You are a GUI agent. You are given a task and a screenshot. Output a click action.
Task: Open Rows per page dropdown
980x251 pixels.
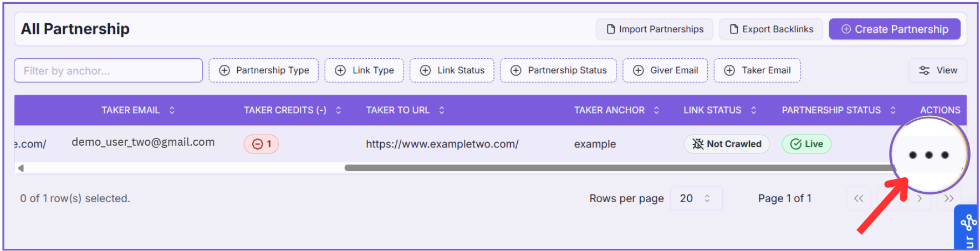point(696,198)
